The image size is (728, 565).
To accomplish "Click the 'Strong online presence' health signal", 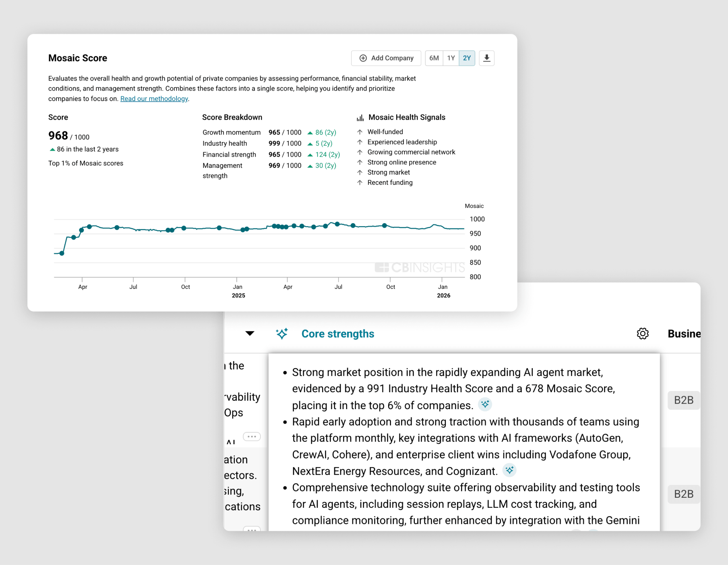I will coord(402,162).
